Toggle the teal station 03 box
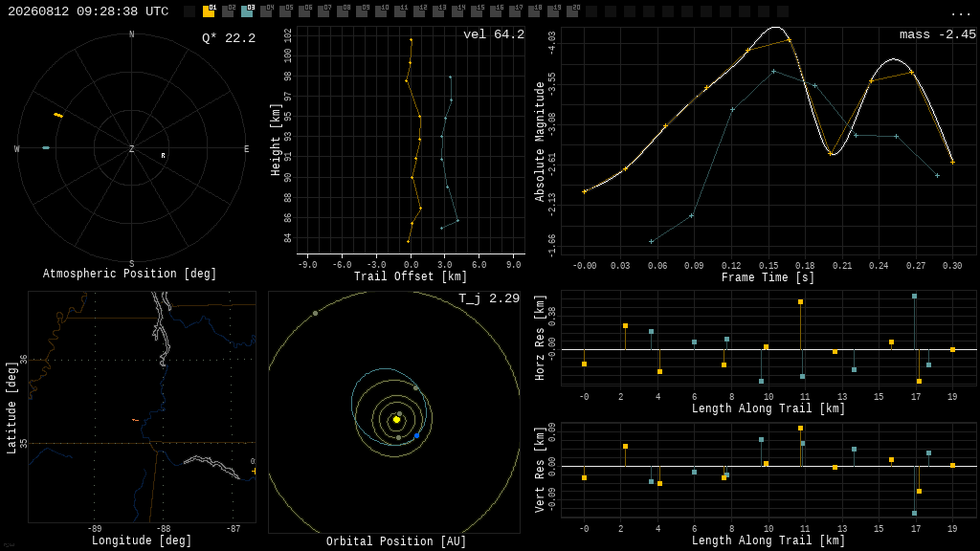Screen dimensions: 980x551 (x=247, y=11)
